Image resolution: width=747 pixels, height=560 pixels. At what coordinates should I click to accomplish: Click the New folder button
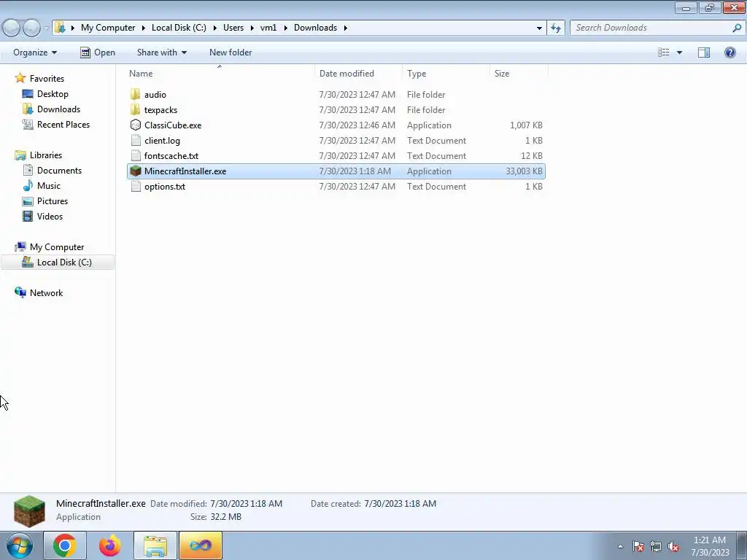click(231, 52)
